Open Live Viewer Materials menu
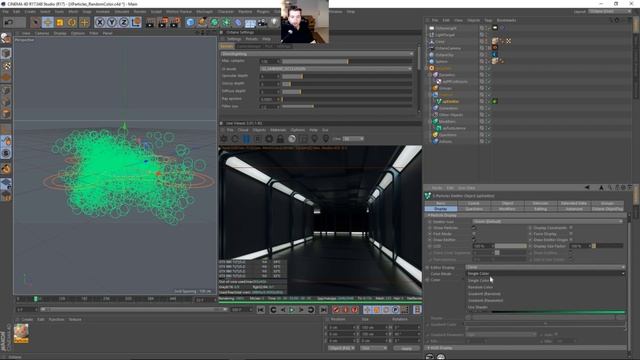 pos(278,130)
